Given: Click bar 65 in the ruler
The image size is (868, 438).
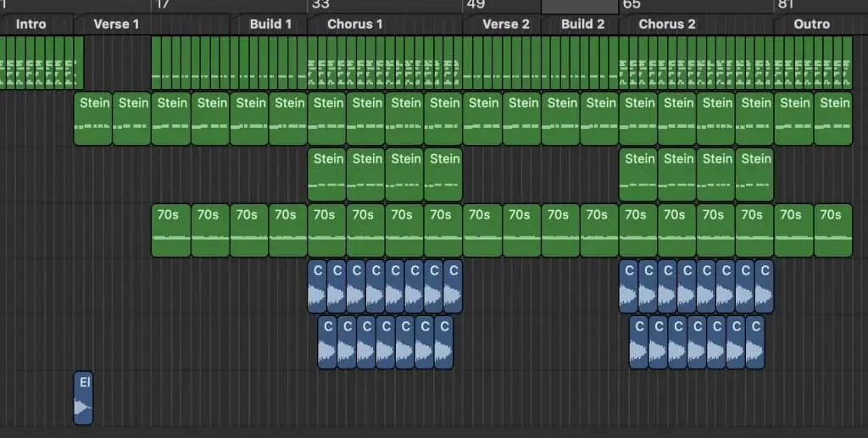Looking at the screenshot, I should (x=632, y=5).
